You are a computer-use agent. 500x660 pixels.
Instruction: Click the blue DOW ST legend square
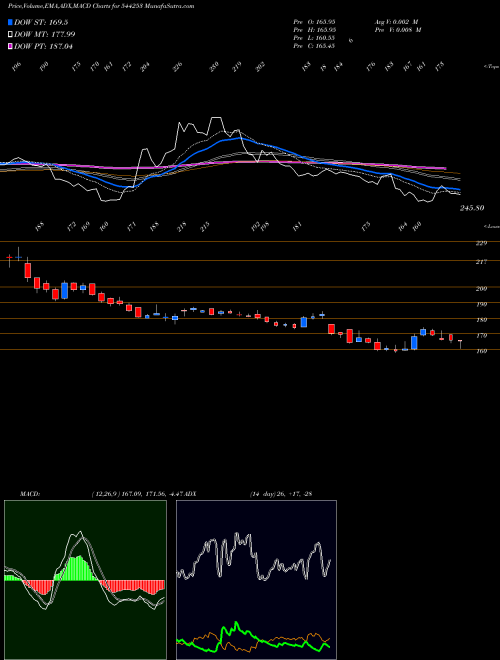click(x=10, y=22)
